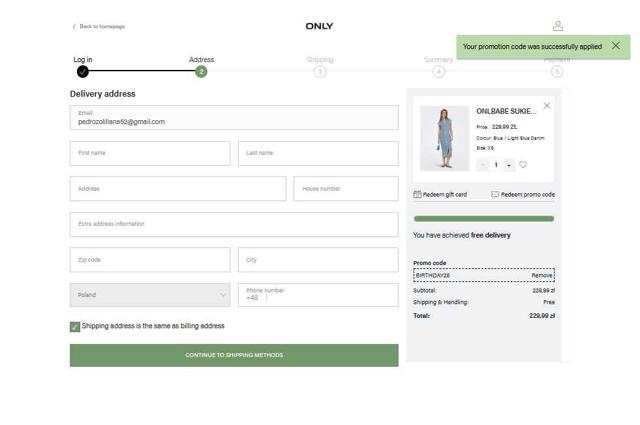
Task: Focus the Last name field
Action: 318,153
